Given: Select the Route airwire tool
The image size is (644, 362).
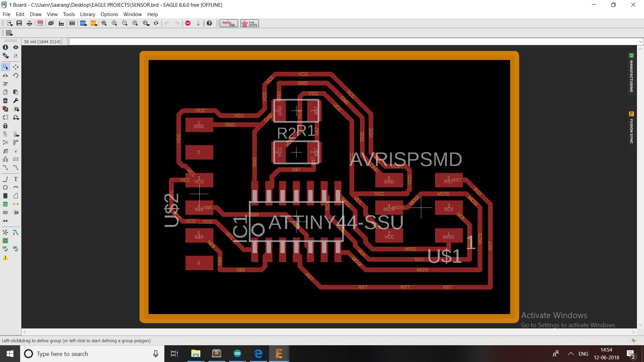Looking at the screenshot, I should pyautogui.click(x=5, y=168).
